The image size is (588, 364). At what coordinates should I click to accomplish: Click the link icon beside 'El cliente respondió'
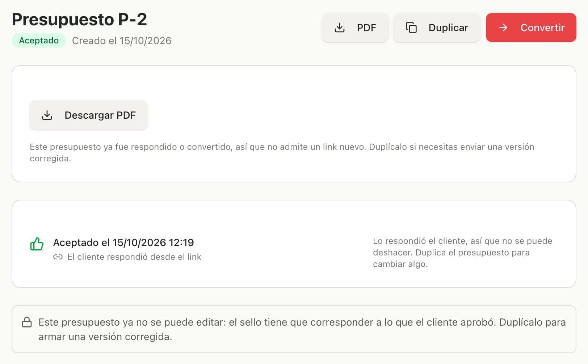pyautogui.click(x=58, y=257)
